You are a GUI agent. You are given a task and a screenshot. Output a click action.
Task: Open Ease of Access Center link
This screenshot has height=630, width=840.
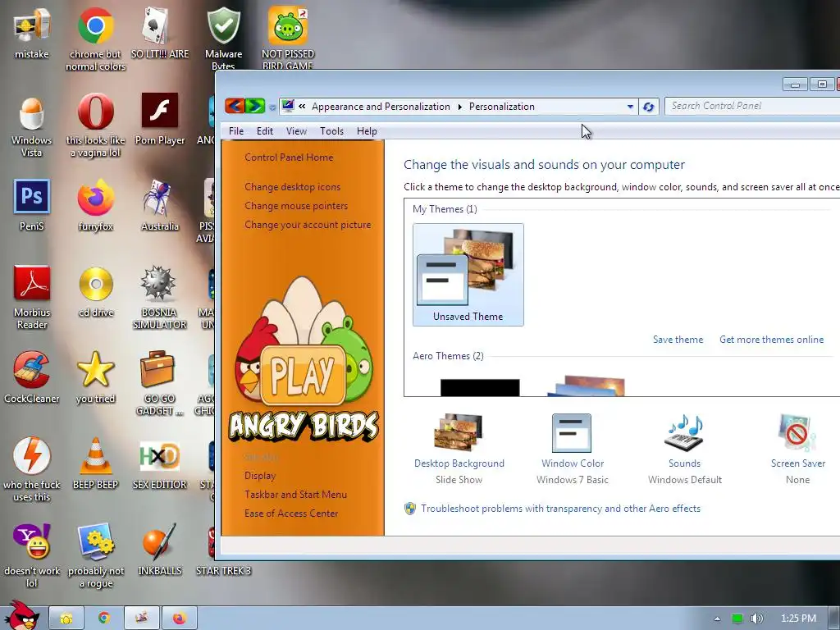291,513
